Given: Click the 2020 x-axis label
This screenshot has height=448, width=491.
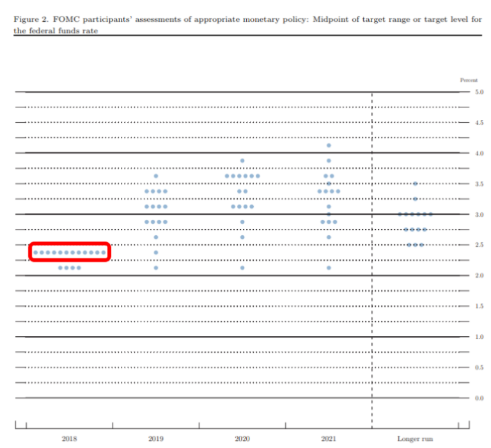Looking at the screenshot, I should [242, 439].
